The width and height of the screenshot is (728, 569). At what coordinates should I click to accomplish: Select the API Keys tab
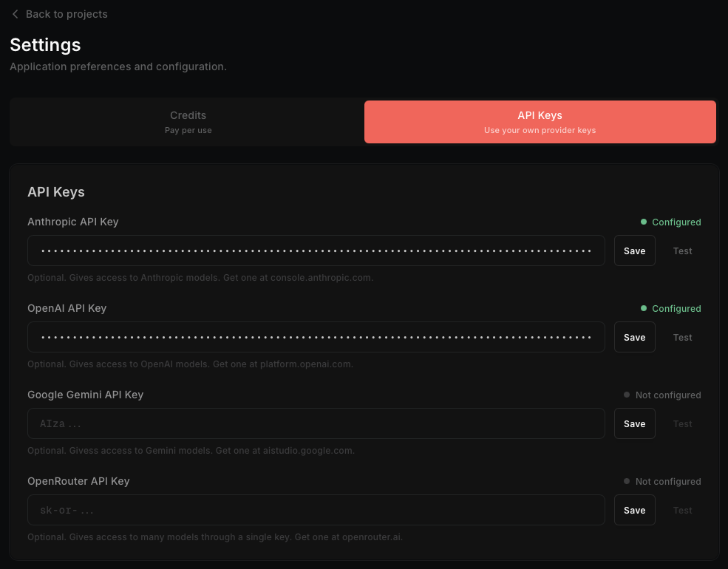tap(540, 122)
